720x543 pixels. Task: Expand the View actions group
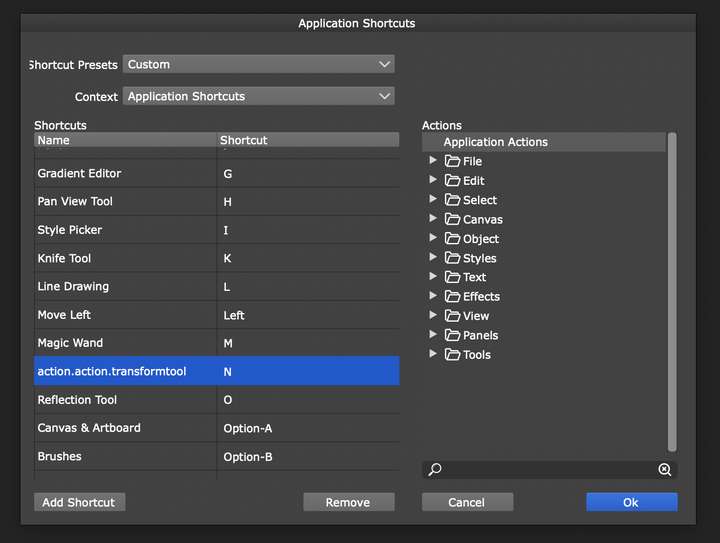(x=433, y=315)
